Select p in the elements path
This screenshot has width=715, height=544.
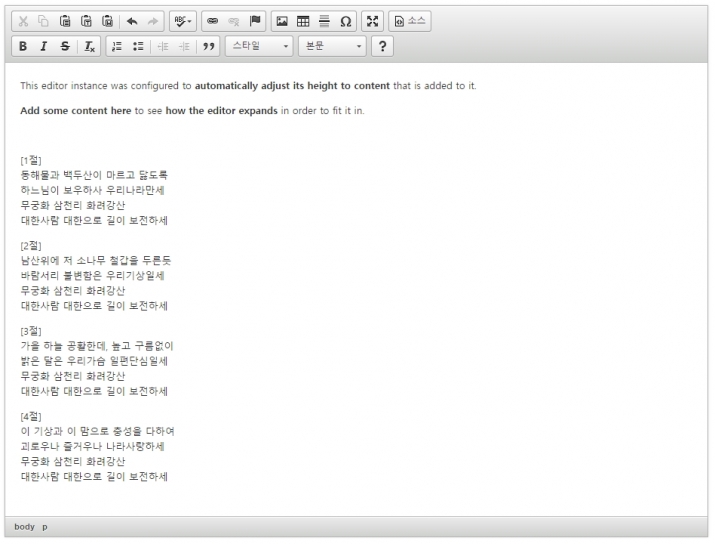point(45,527)
